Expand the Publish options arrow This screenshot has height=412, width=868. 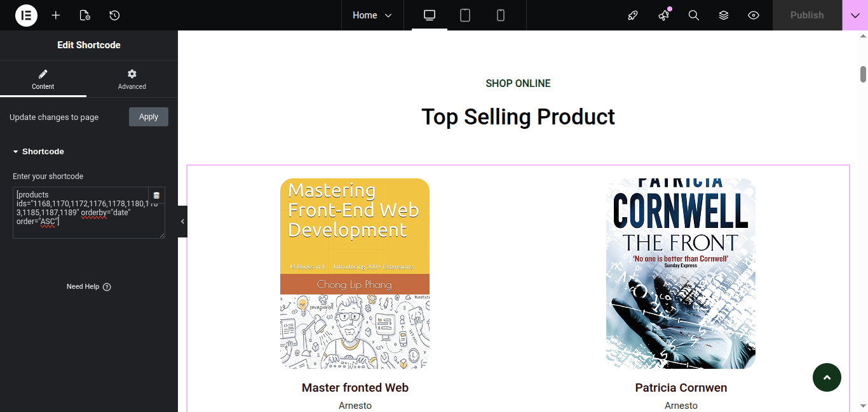[x=855, y=15]
